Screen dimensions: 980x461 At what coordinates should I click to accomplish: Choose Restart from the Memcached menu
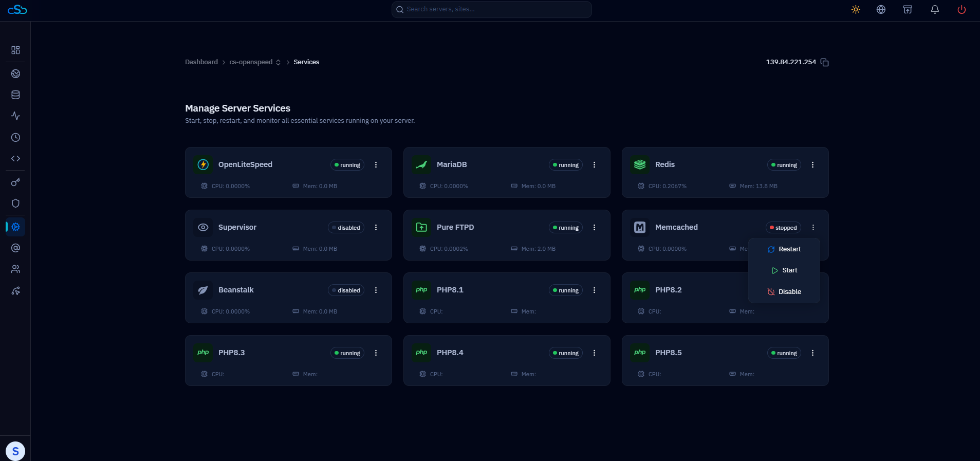click(784, 249)
